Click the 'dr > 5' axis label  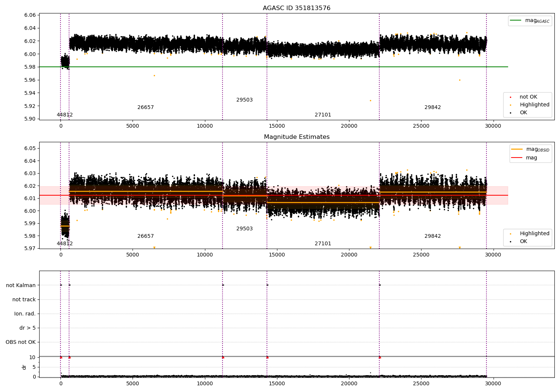28,328
